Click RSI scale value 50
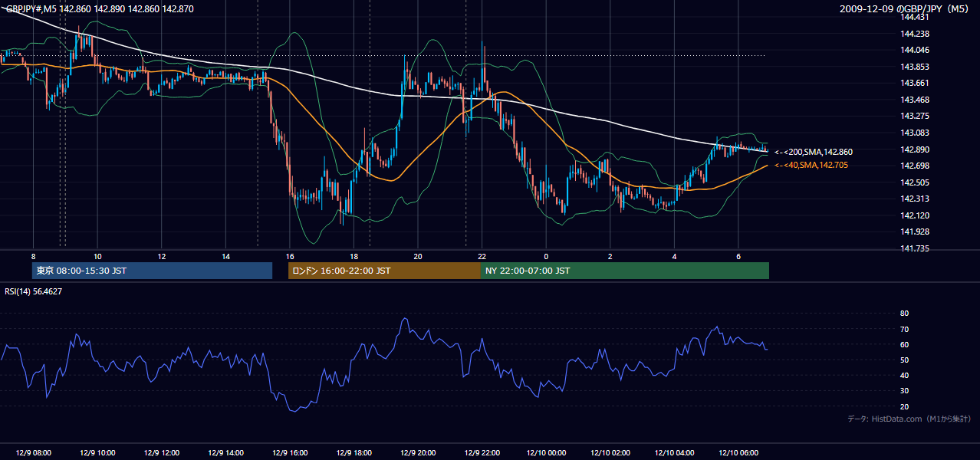Viewport: 980px width, 460px height. tap(904, 360)
